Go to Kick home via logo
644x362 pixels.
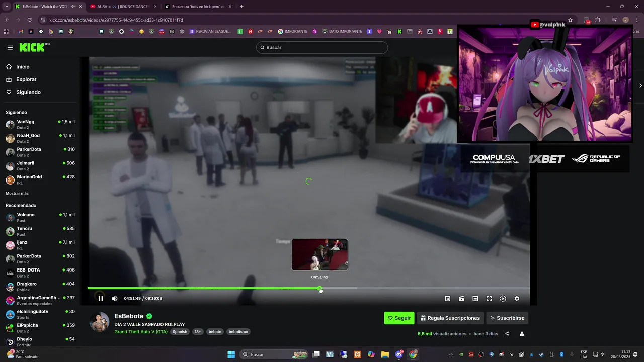tap(34, 47)
